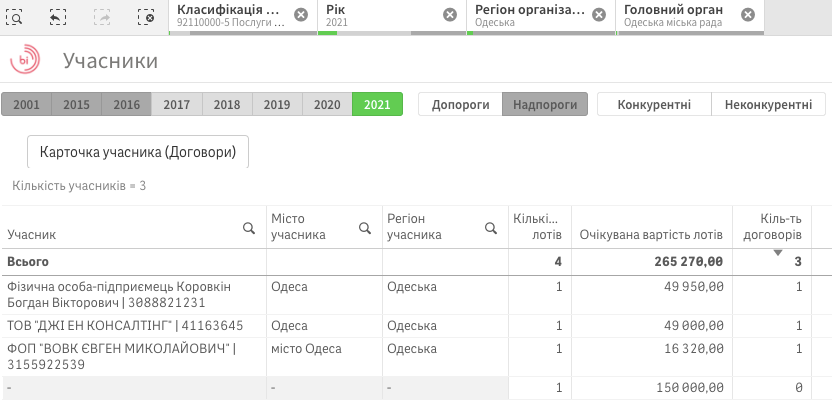Enable the Конкурентні filter

[654, 104]
